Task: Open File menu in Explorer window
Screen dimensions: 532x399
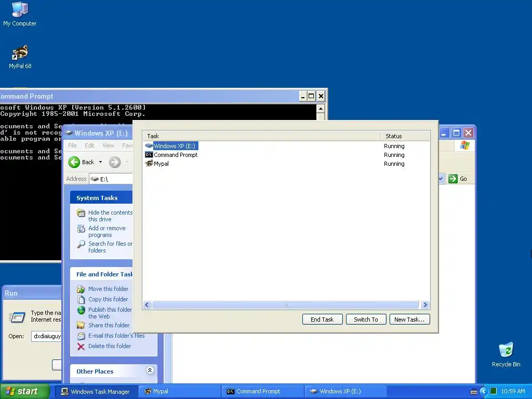Action: click(x=72, y=145)
